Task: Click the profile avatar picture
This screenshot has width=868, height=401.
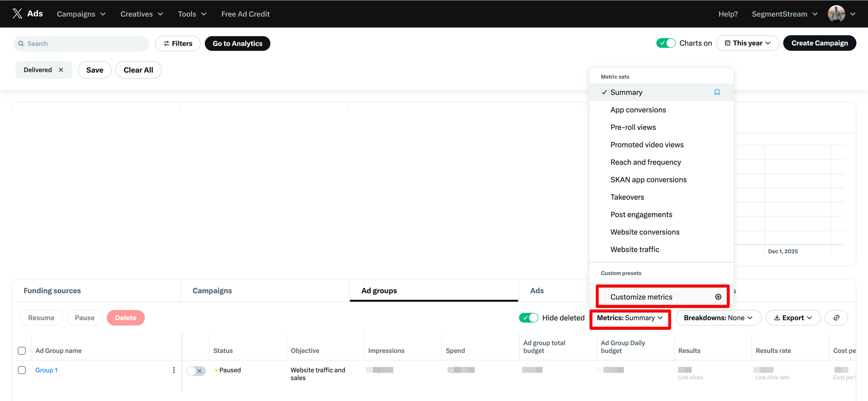Action: (836, 14)
